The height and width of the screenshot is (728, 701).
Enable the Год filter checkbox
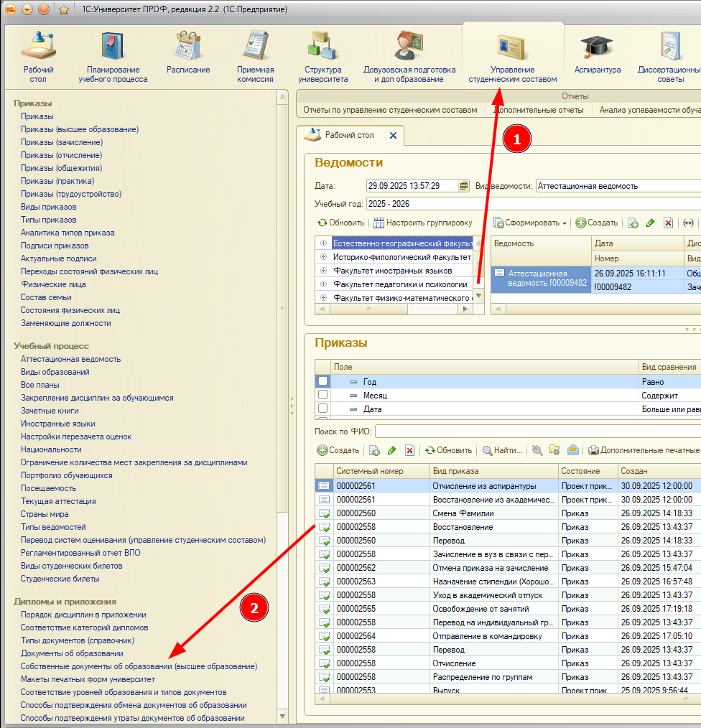click(x=323, y=382)
